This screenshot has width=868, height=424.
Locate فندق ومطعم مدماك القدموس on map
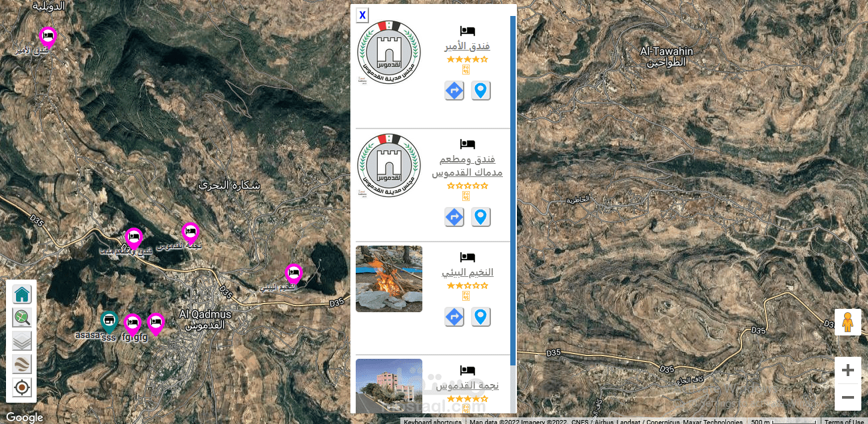(x=481, y=217)
